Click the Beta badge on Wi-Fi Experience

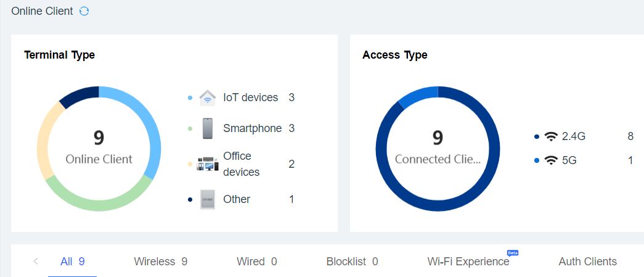[512, 253]
